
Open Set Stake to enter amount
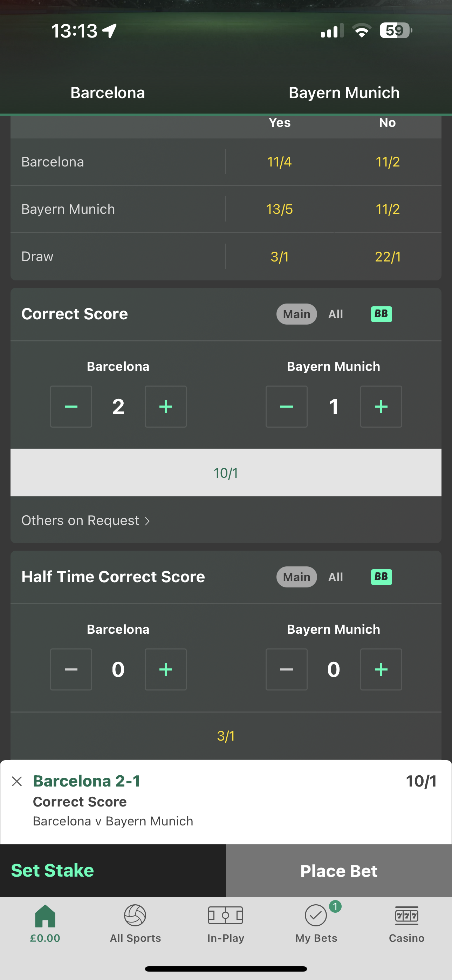click(53, 870)
